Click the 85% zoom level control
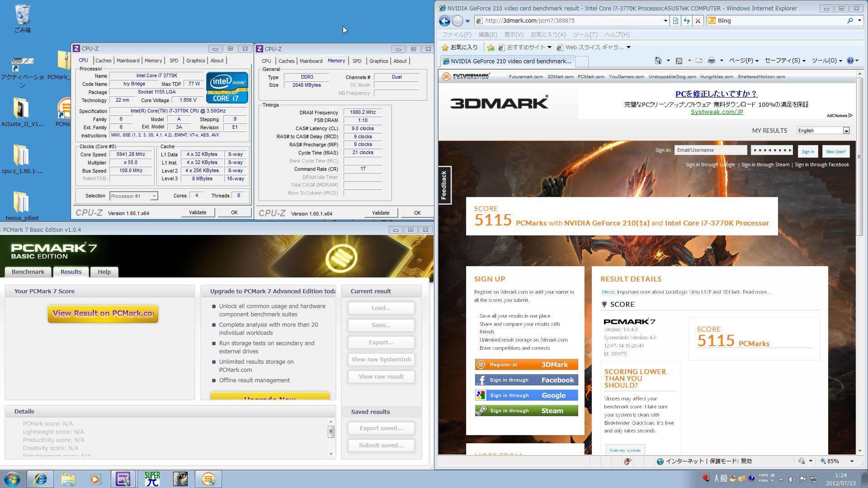This screenshot has width=868, height=488. (x=833, y=461)
